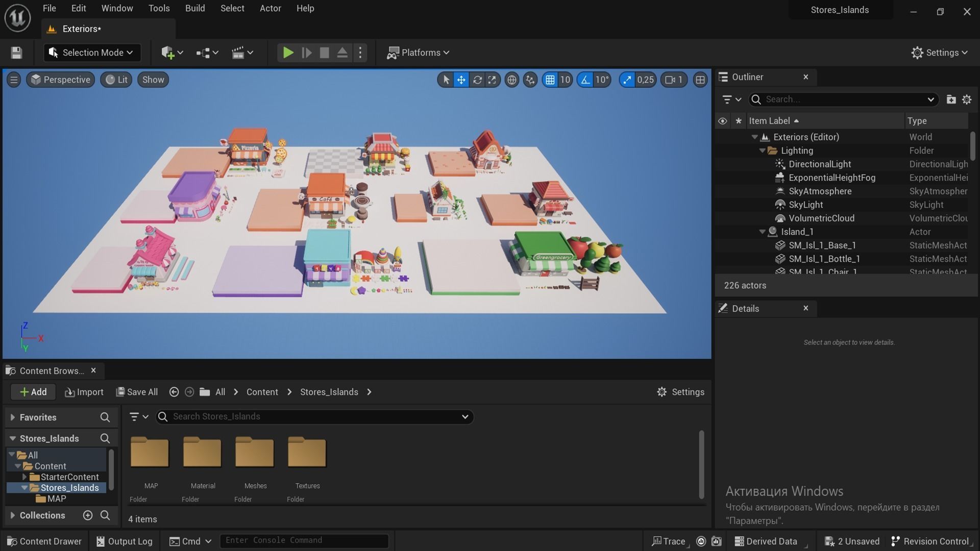Click the Add button in Content Browser
The image size is (980, 551).
click(33, 392)
